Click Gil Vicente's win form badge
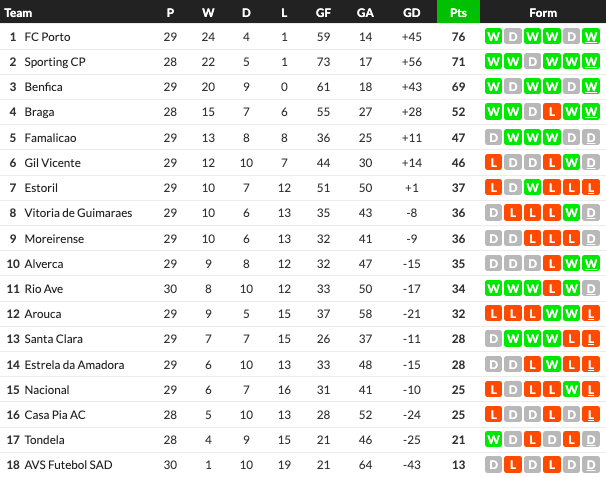The width and height of the screenshot is (606, 477). tap(572, 162)
